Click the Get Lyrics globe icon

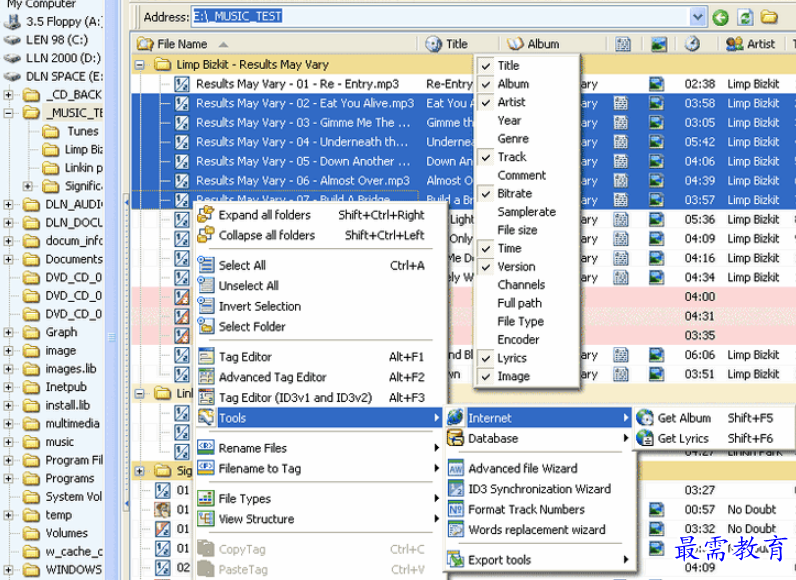click(x=645, y=438)
